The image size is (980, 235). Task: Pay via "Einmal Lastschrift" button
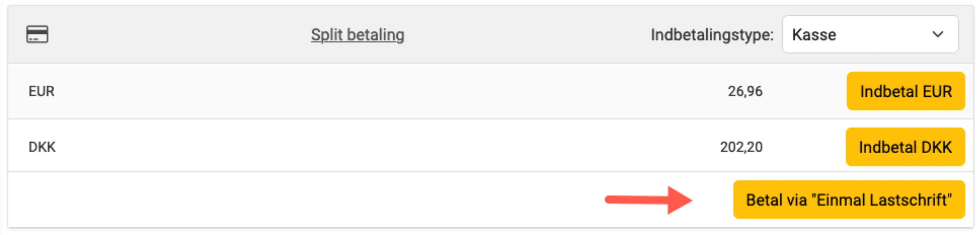[x=848, y=200]
